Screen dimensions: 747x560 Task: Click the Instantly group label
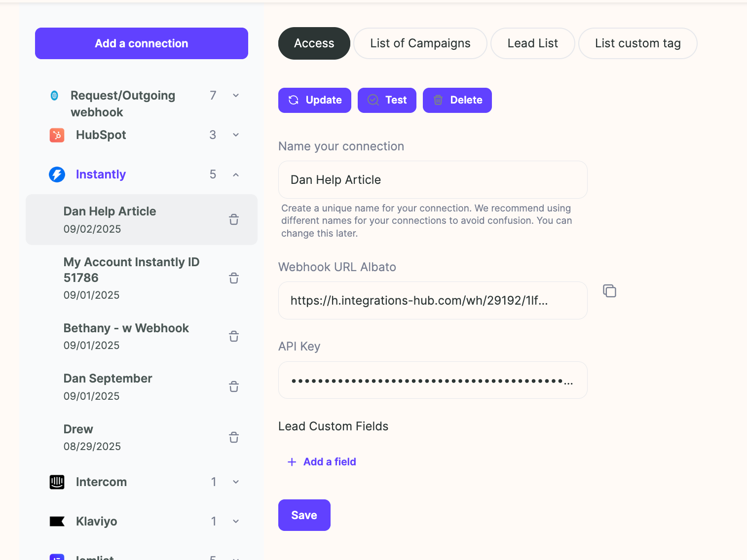click(x=101, y=175)
